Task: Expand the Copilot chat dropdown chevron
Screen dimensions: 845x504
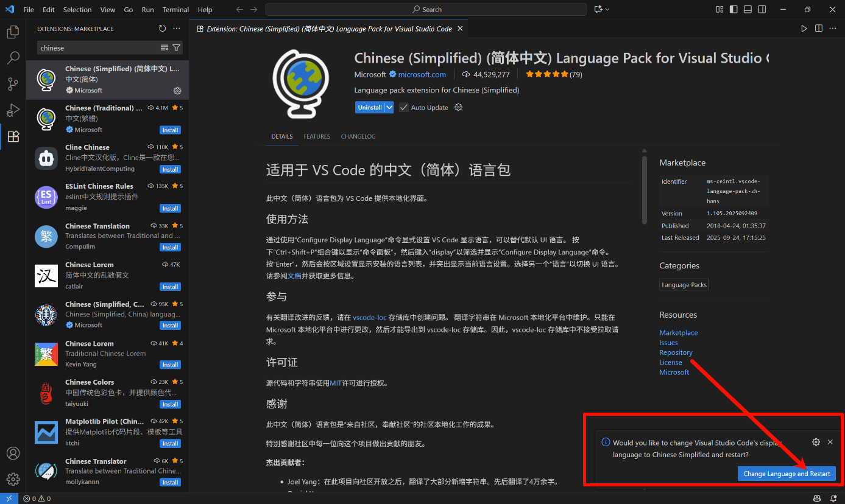Action: point(607,9)
